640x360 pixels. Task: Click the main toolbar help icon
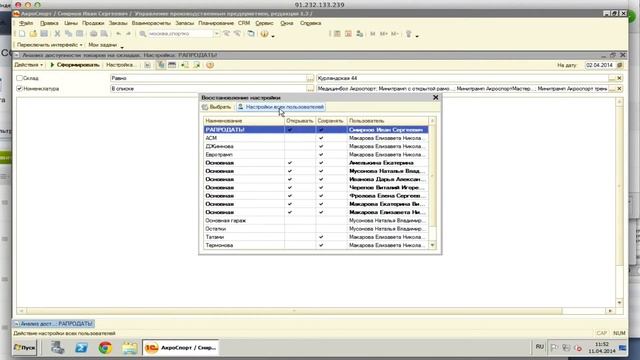point(264,34)
